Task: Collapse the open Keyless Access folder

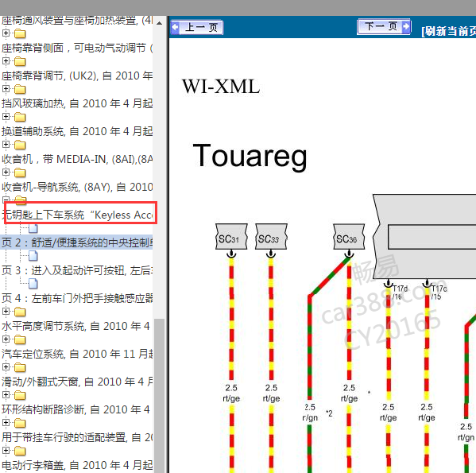Action: 6,200
